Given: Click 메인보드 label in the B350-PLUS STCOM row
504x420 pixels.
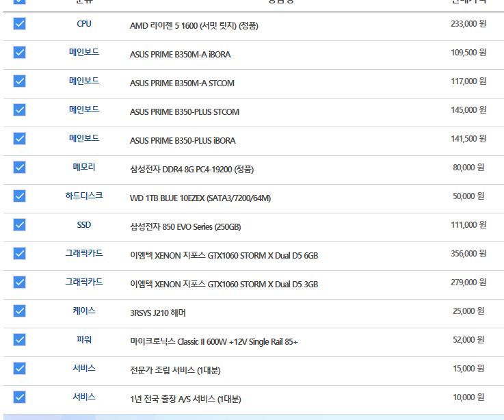Looking at the screenshot, I should (84, 109).
